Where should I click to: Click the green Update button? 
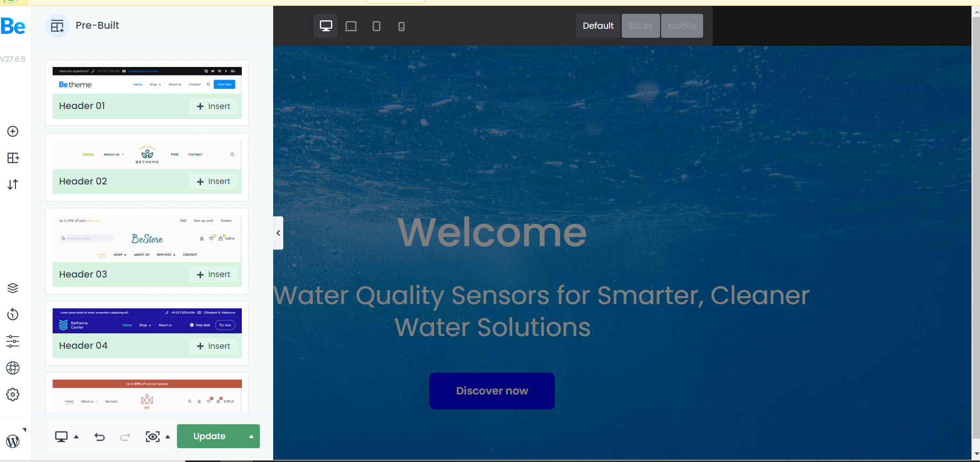click(x=209, y=436)
